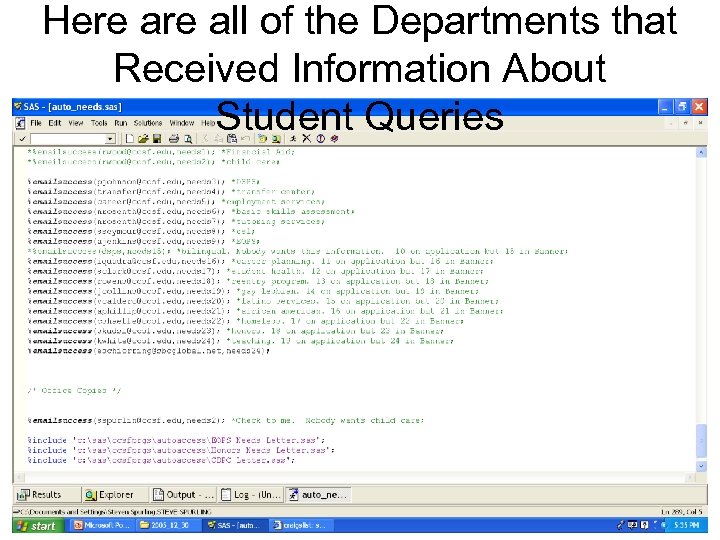Click the SAS Explorer toolbar icon

click(x=276, y=139)
